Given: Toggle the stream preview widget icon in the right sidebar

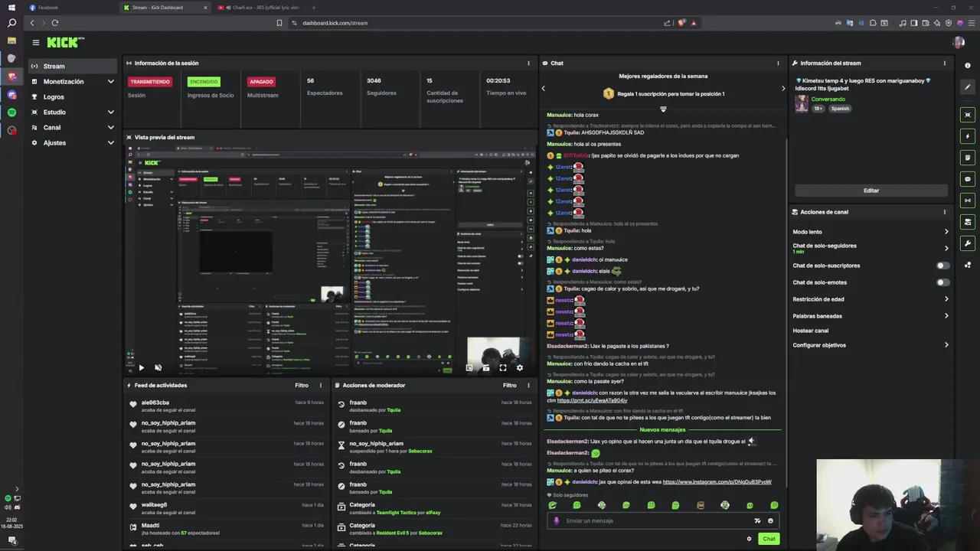Looking at the screenshot, I should [968, 115].
